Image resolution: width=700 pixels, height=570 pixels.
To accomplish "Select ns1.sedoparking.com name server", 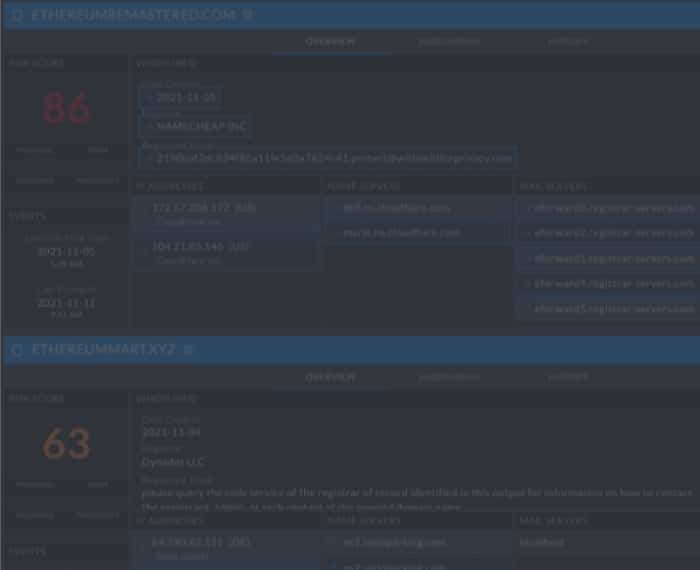I will coord(395,542).
